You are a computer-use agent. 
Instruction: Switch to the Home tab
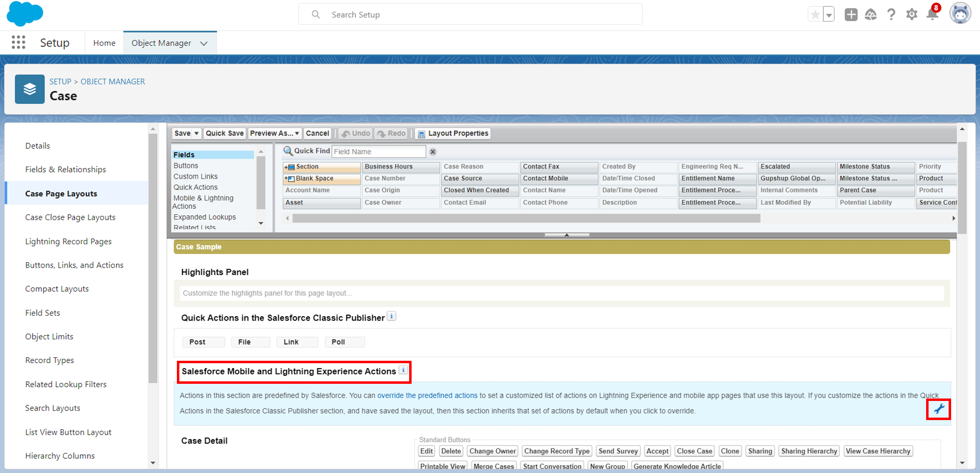coord(104,43)
